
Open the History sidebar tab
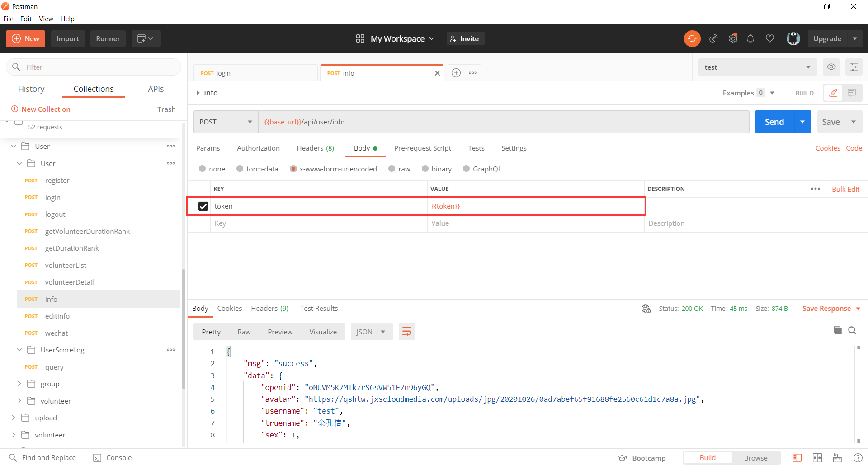point(31,89)
